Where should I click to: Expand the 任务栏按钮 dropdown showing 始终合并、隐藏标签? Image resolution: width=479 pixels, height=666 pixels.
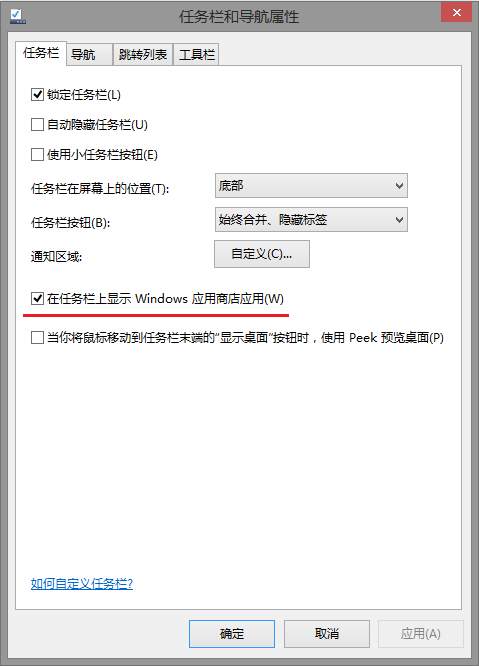[x=311, y=220]
